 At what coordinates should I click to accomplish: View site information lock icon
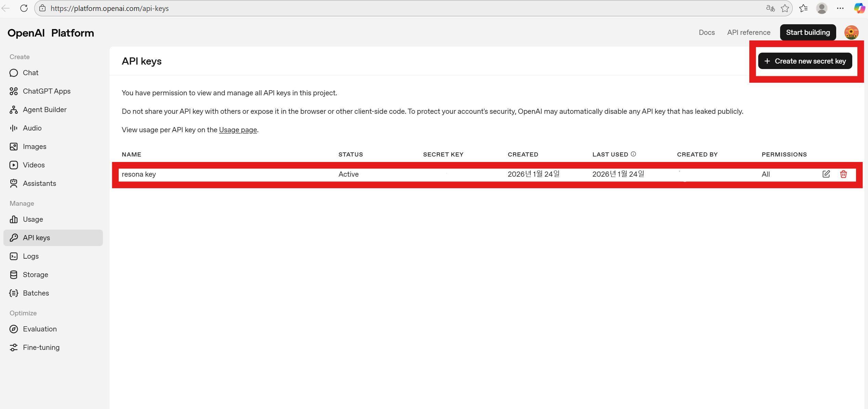pyautogui.click(x=42, y=8)
